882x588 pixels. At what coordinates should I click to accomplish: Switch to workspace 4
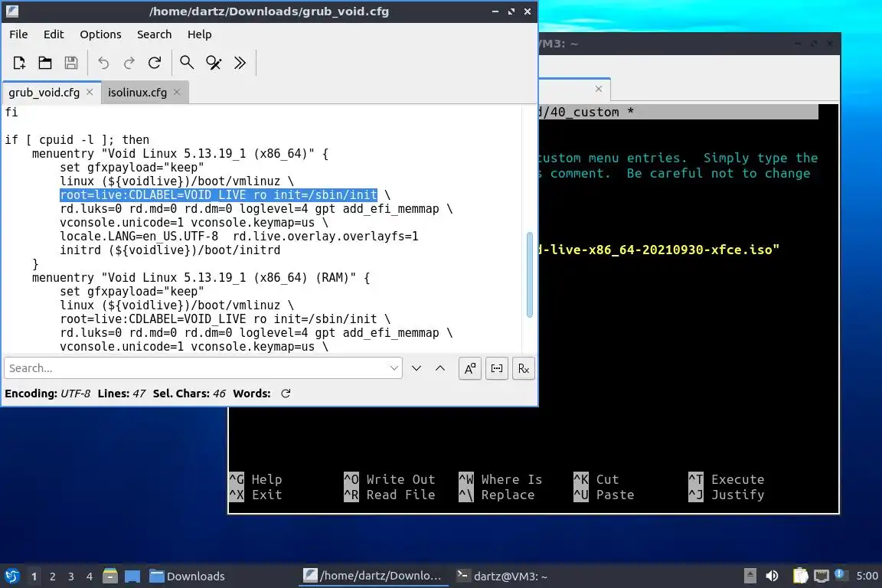click(x=90, y=577)
